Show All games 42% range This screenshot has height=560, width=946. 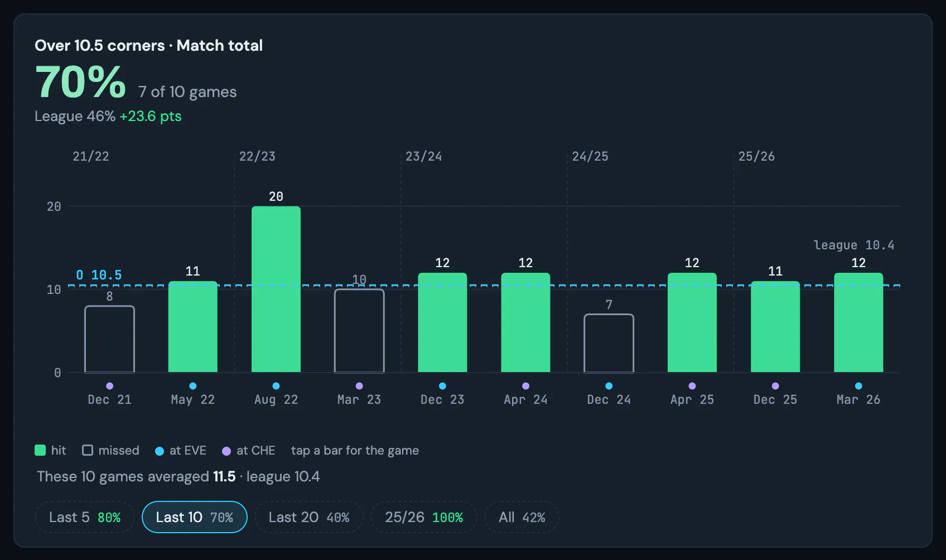click(522, 517)
